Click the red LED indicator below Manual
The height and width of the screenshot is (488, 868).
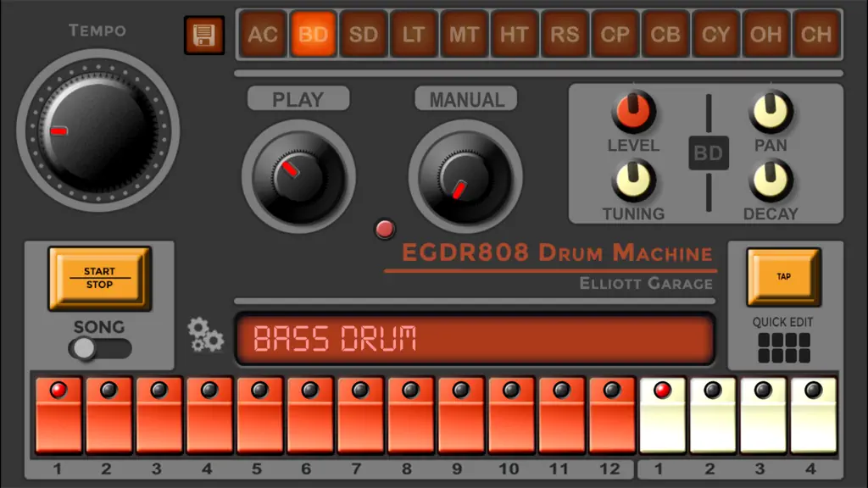point(385,229)
